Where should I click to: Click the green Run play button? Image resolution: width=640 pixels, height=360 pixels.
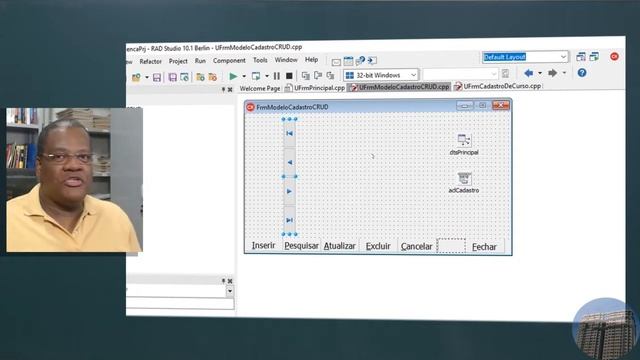[233, 76]
